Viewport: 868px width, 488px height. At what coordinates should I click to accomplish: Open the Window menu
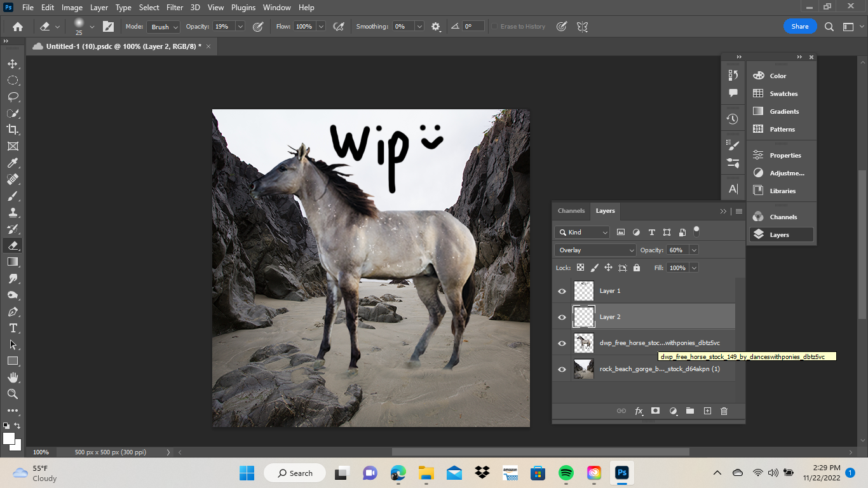[276, 8]
